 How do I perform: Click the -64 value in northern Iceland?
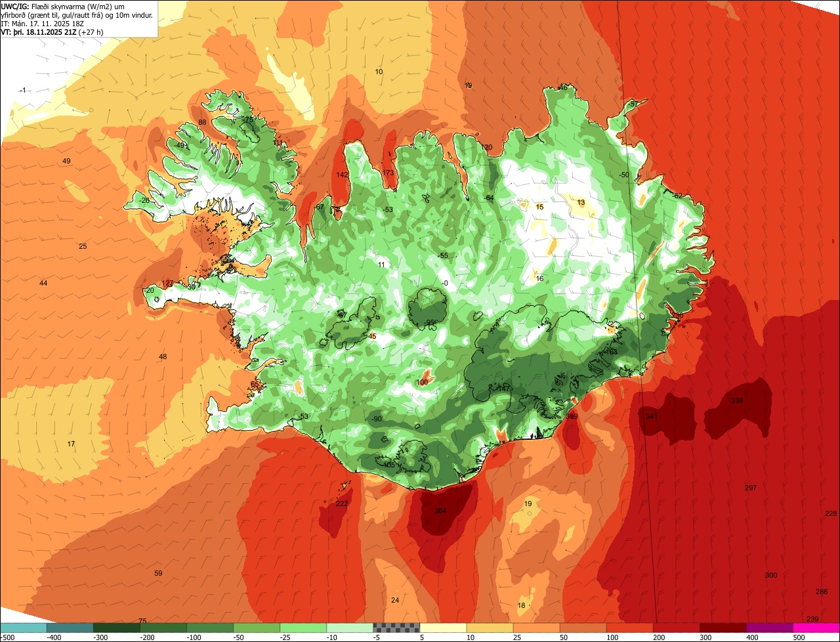[x=488, y=198]
